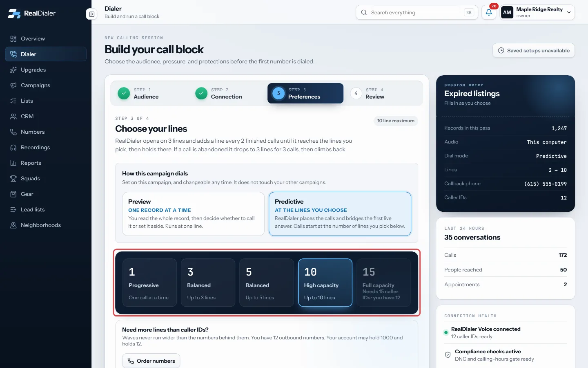Screen dimensions: 588x368
Task: Select the 10 High capacity option
Action: pyautogui.click(x=325, y=283)
